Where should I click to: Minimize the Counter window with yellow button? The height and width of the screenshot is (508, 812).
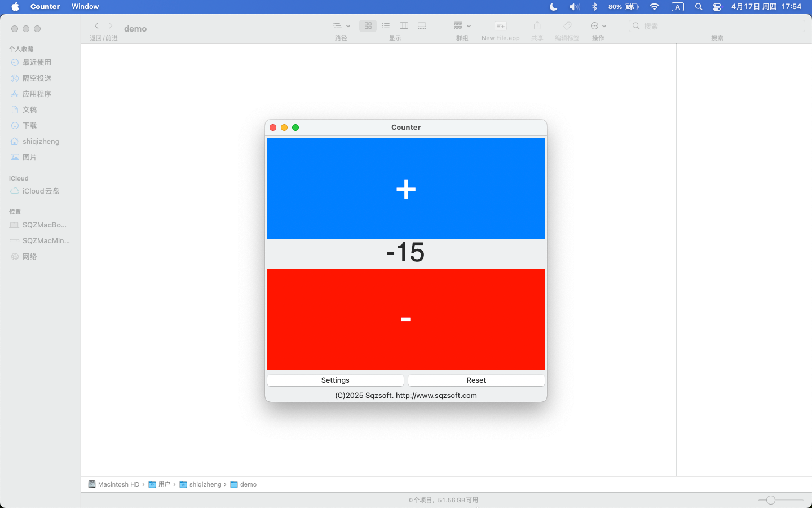tap(284, 128)
